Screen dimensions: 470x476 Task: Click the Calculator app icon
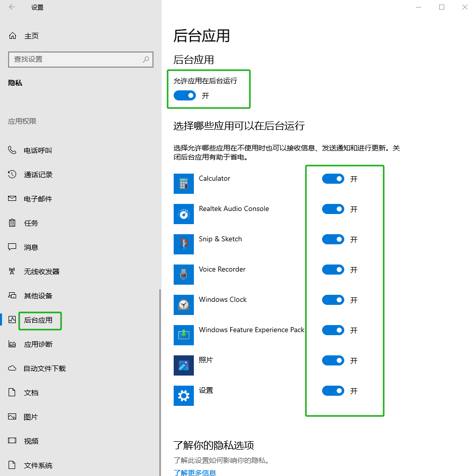click(184, 184)
